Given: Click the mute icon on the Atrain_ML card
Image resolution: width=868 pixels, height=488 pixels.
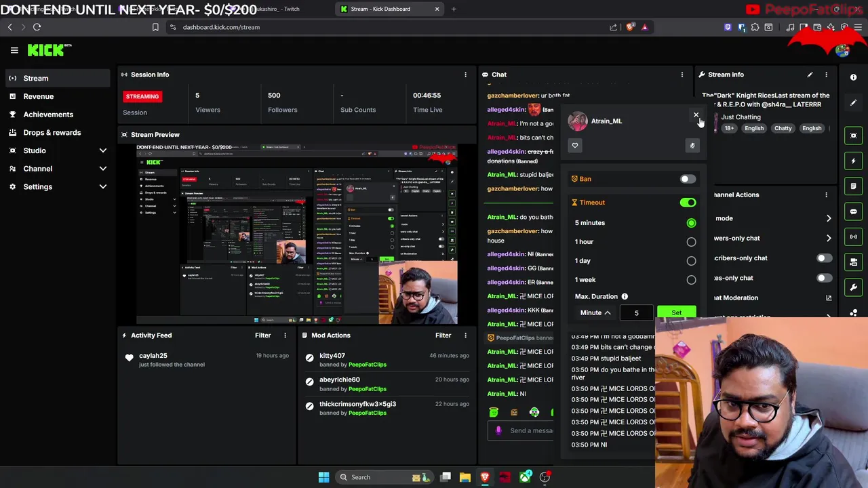Looking at the screenshot, I should click(692, 145).
